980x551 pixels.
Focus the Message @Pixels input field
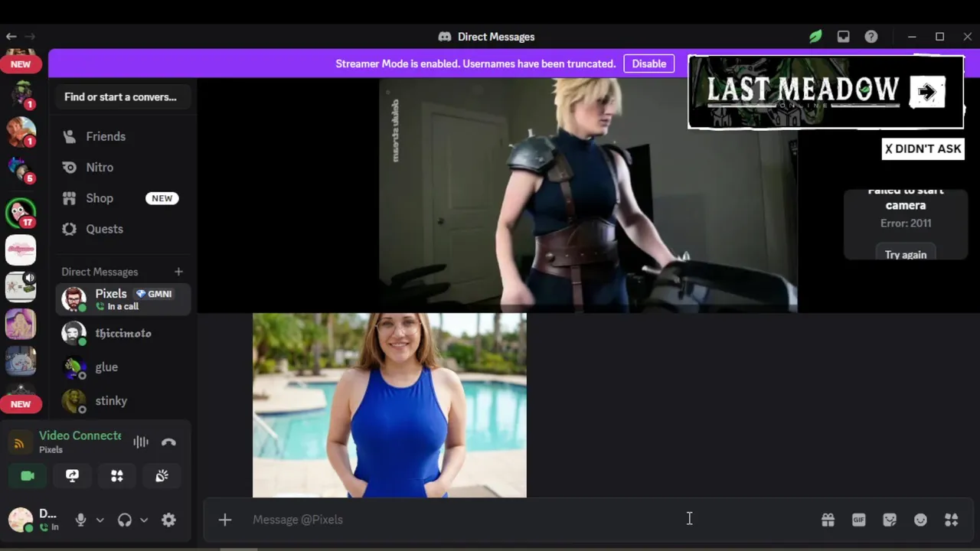(x=528, y=520)
